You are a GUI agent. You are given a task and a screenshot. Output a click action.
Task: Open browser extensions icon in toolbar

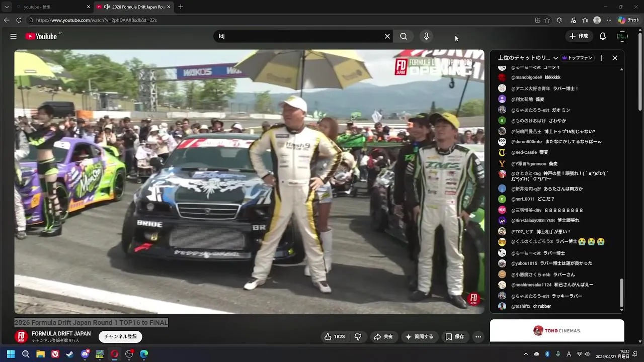[x=559, y=20]
